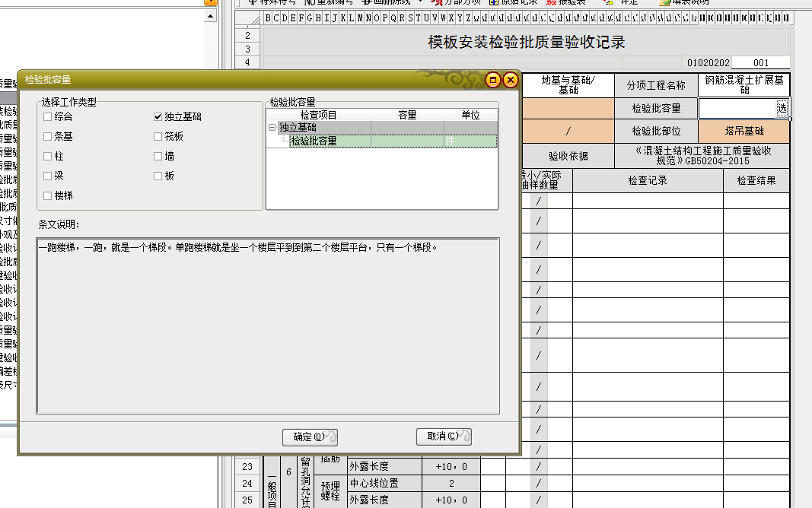Image resolution: width=812 pixels, height=508 pixels.
Task: Enable the 综合 work type checkbox
Action: (x=48, y=117)
